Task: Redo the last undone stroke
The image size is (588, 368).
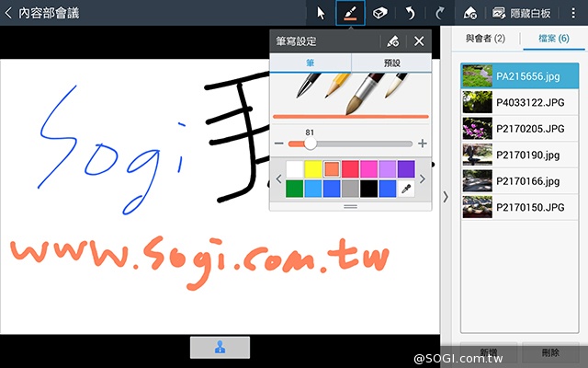Action: click(x=439, y=13)
